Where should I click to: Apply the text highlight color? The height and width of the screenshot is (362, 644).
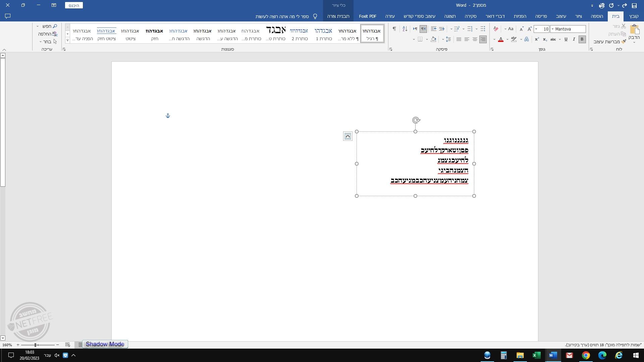click(514, 39)
